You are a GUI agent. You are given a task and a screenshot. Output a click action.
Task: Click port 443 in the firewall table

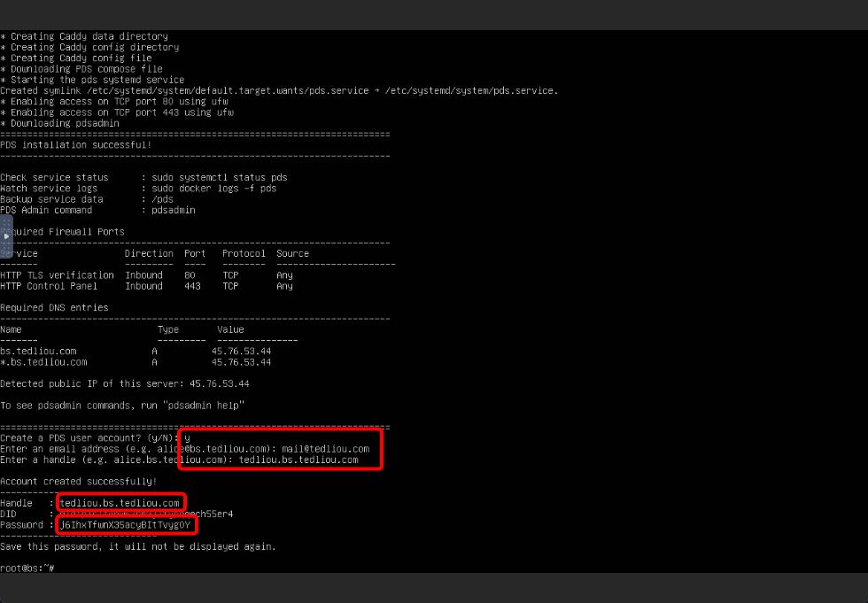pyautogui.click(x=192, y=286)
